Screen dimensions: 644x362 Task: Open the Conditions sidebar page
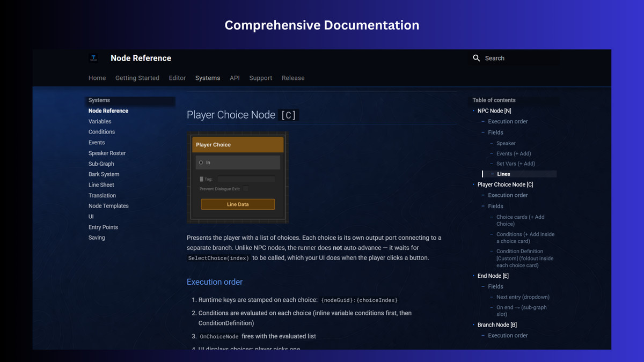click(101, 132)
